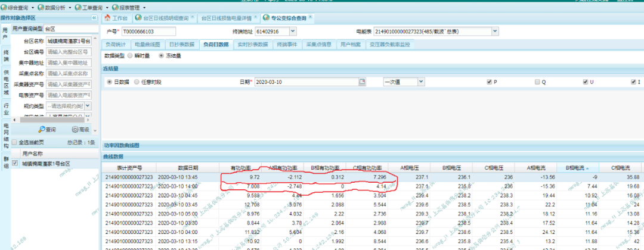This screenshot has height=250, width=644.
Task: Click the globe icon beside 数据分析 menu
Action: point(41,8)
